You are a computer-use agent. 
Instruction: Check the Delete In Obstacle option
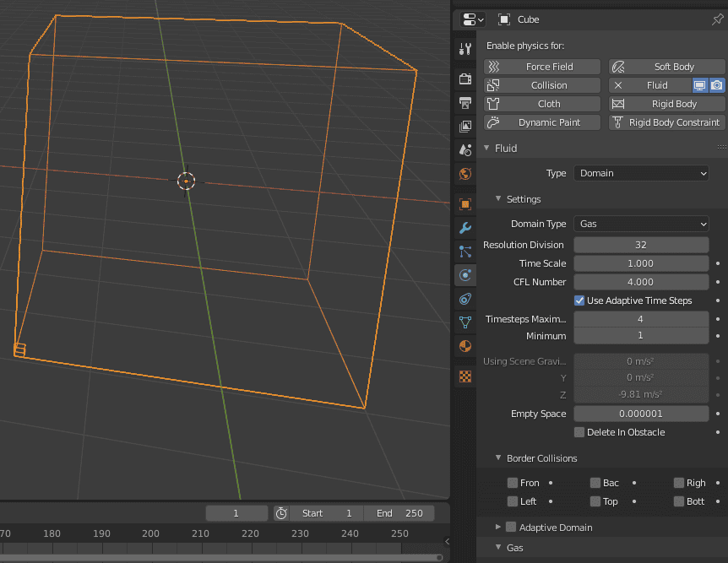(x=581, y=431)
